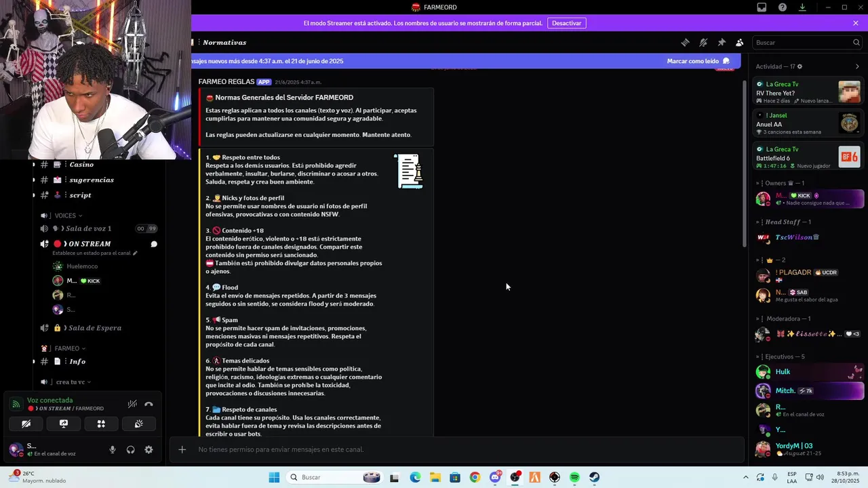Open Steam from the taskbar
868x488 pixels.
[594, 477]
